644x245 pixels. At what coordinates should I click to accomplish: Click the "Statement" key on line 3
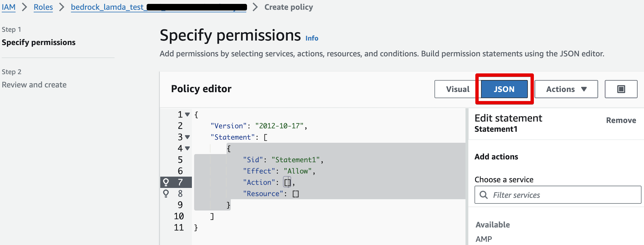point(233,137)
